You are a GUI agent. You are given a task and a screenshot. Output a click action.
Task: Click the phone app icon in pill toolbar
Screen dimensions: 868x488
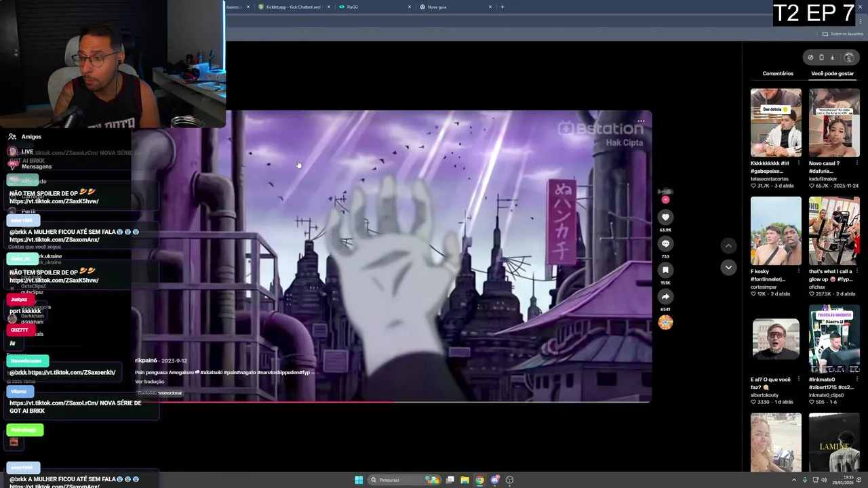pyautogui.click(x=821, y=58)
